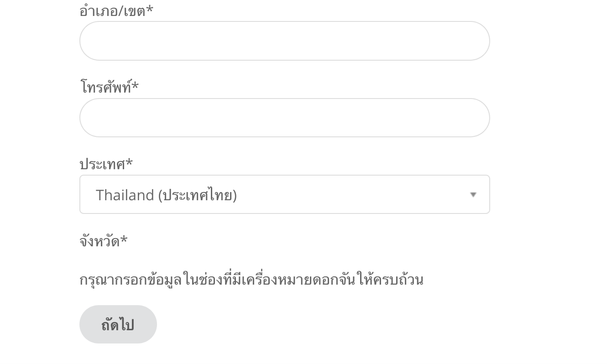Click the country dropdown arrow icon
Screen dimensions: 607x364
click(473, 195)
